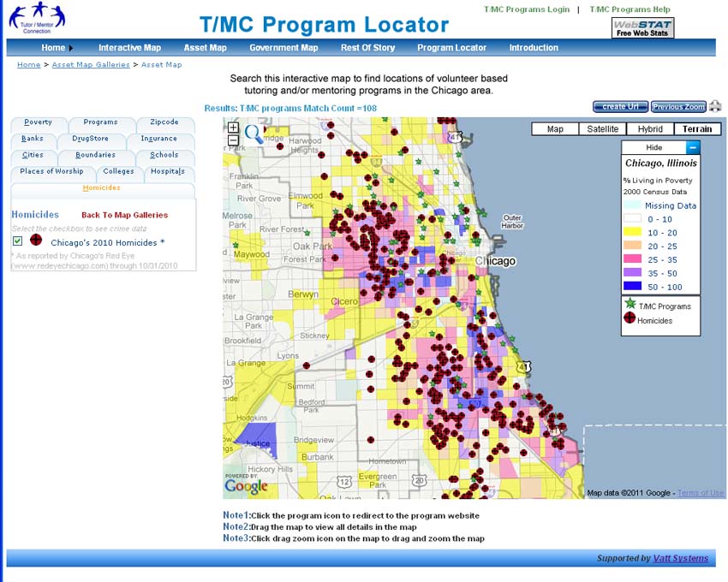Open WebSTAT Free Web Stats

pos(642,28)
